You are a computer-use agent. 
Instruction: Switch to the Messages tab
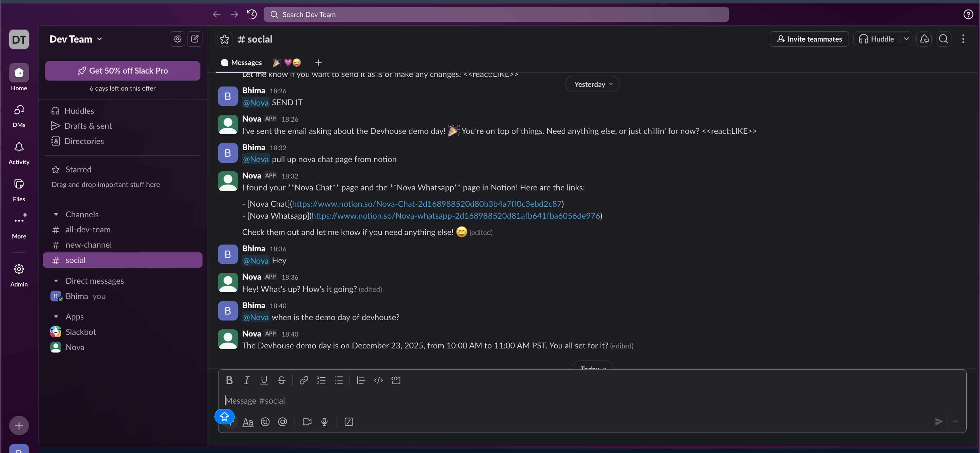241,62
